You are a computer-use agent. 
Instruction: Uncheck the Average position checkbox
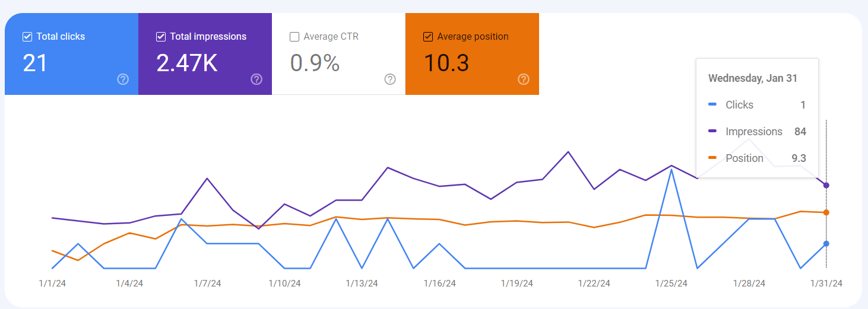coord(428,37)
